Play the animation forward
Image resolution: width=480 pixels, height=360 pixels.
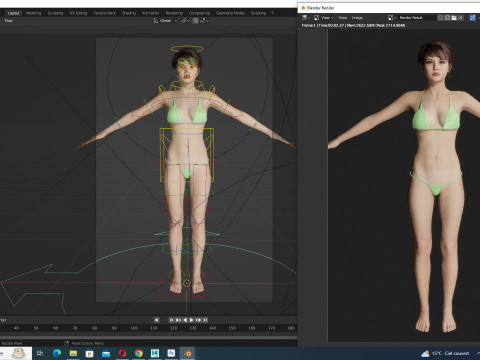pos(192,320)
